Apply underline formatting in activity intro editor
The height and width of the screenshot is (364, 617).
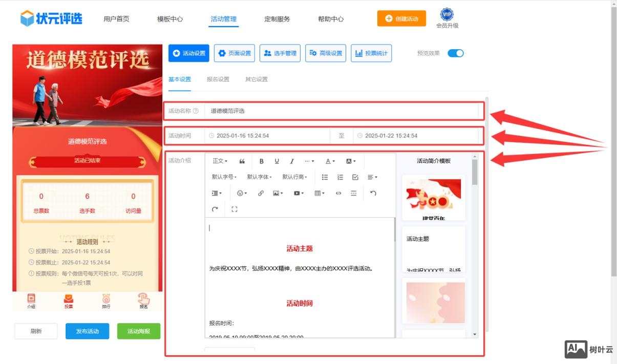click(x=276, y=161)
